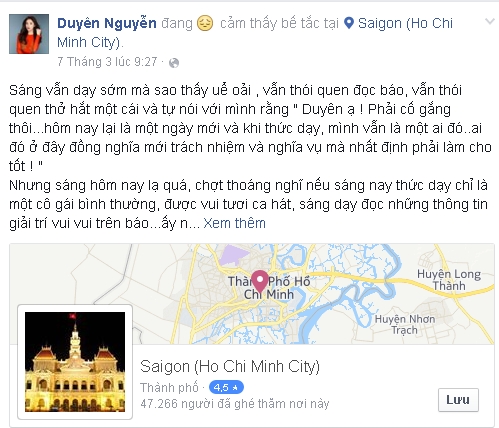Open the post options chevron dropdown
The image size is (499, 428).
point(489,22)
